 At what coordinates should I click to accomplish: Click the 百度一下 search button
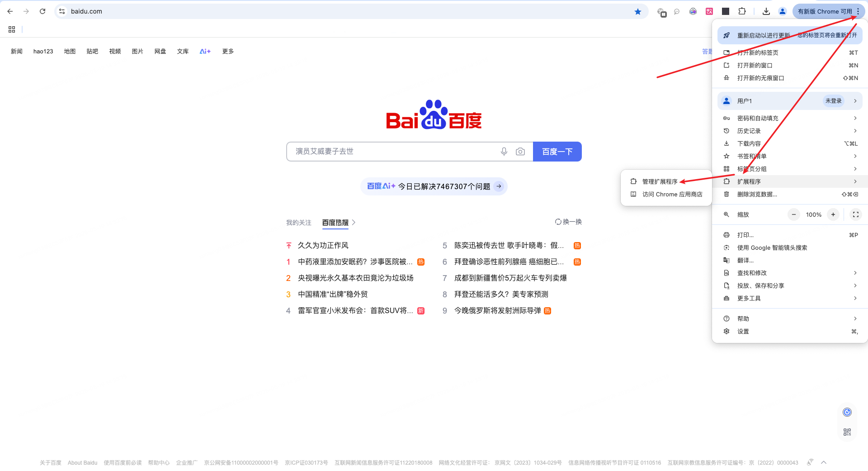tap(557, 152)
